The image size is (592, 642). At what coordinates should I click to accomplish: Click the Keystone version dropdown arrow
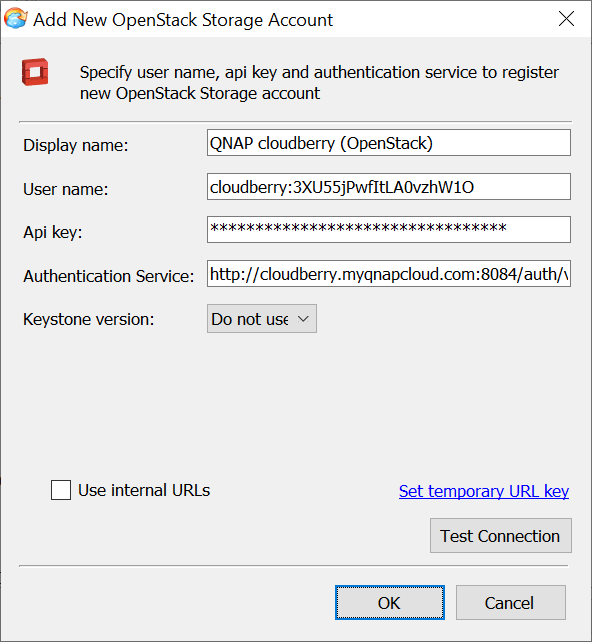coord(303,319)
